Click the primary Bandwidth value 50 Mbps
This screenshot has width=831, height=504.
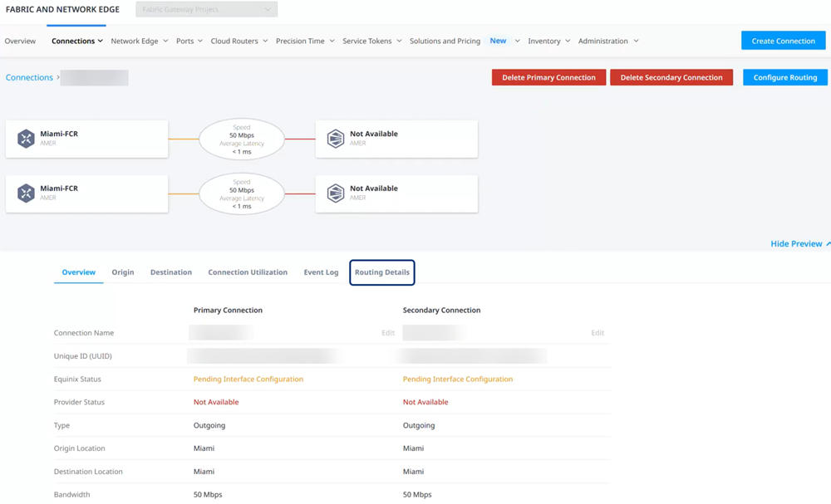pos(208,495)
